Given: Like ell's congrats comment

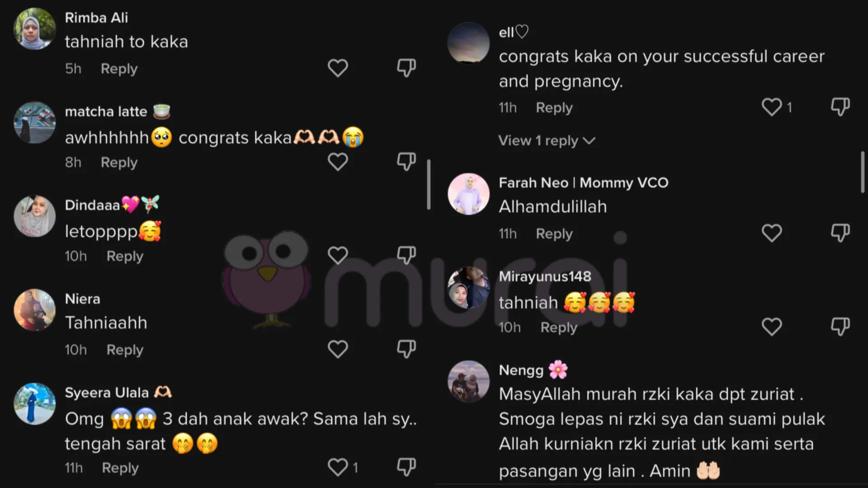Looking at the screenshot, I should pos(772,108).
